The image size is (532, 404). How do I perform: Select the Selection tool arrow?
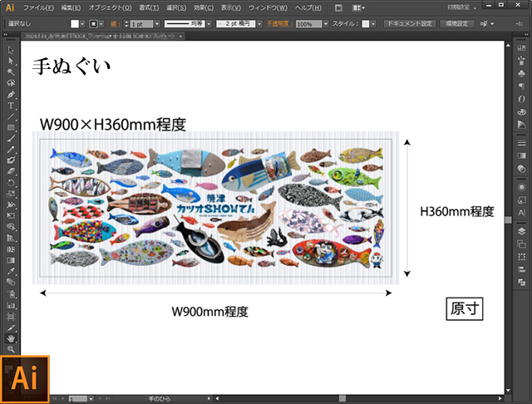pyautogui.click(x=11, y=52)
